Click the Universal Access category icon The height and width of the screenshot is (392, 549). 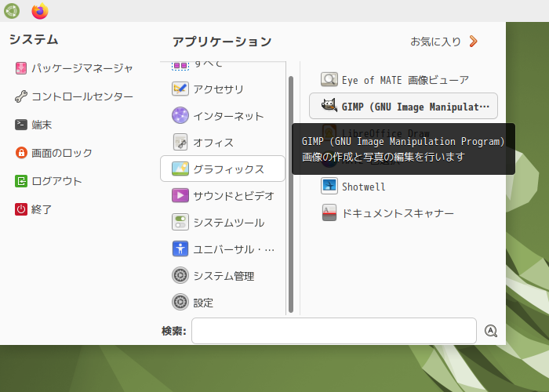coord(180,249)
